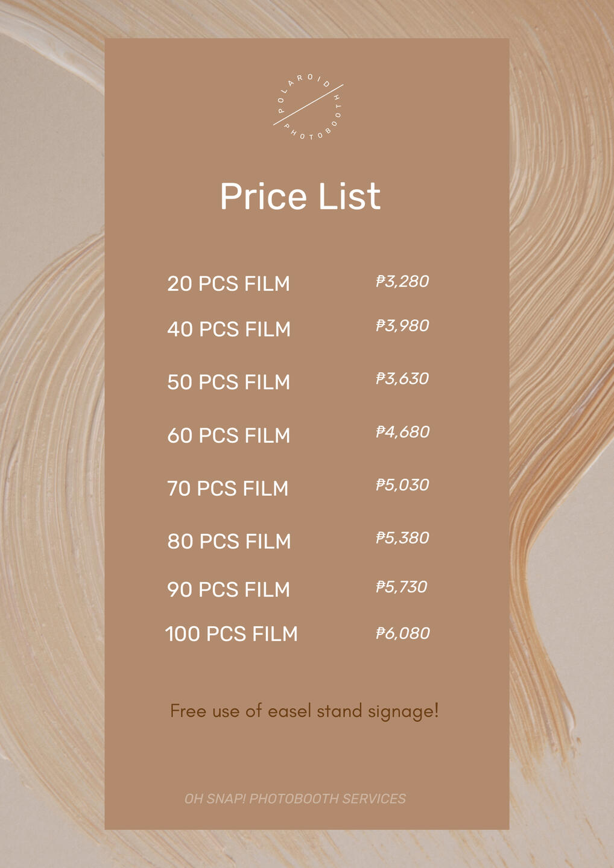The image size is (614, 868).
Task: Select the 60 PCS FILM label
Action: 229,435
